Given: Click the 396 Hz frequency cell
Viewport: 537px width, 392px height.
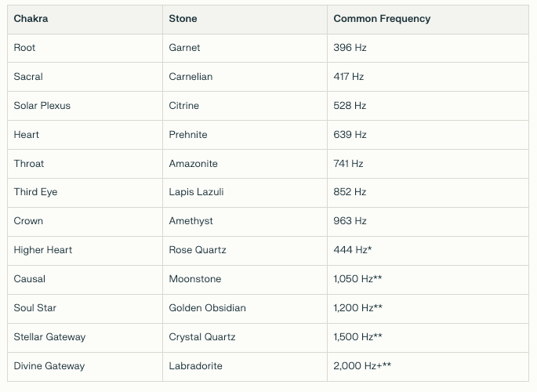Looking at the screenshot, I should point(350,48).
